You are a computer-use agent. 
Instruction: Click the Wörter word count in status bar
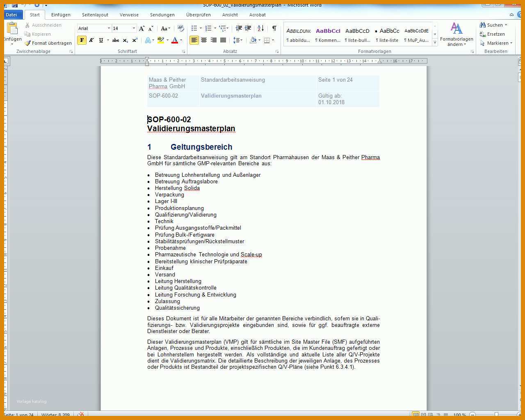click(55, 415)
